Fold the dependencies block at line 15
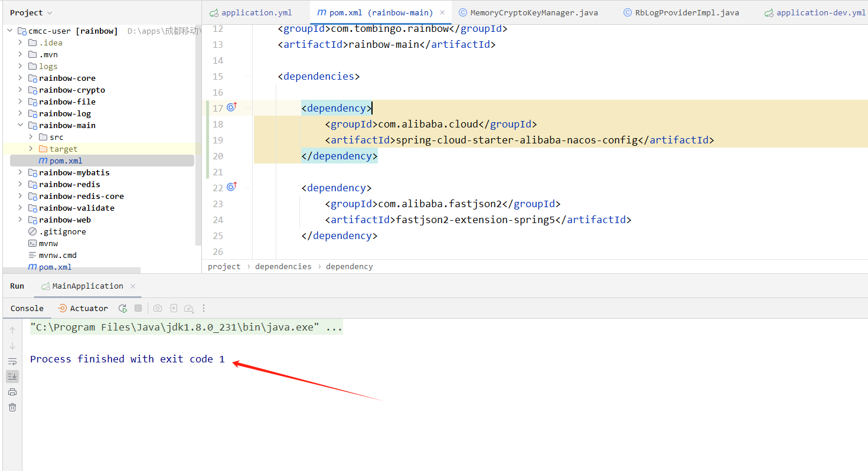 pos(247,76)
